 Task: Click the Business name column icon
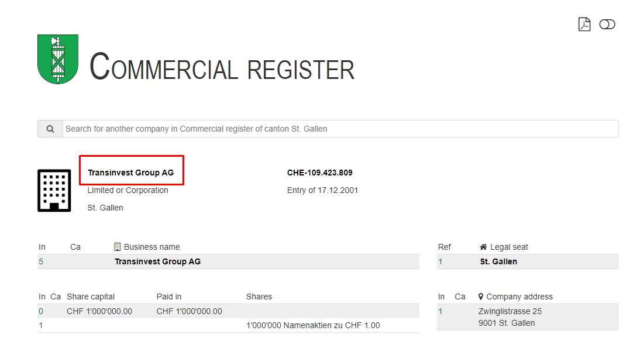118,247
